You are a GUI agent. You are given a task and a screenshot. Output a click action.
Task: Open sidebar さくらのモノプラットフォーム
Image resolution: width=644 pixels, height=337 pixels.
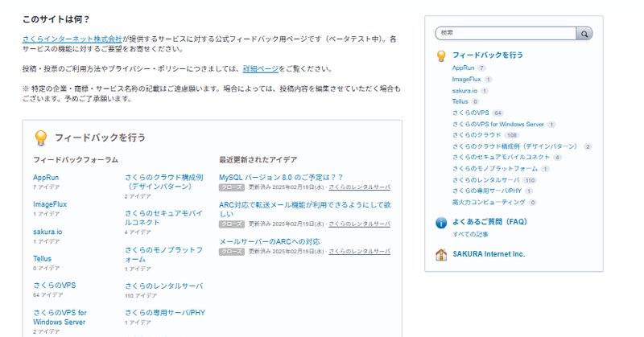(x=495, y=168)
